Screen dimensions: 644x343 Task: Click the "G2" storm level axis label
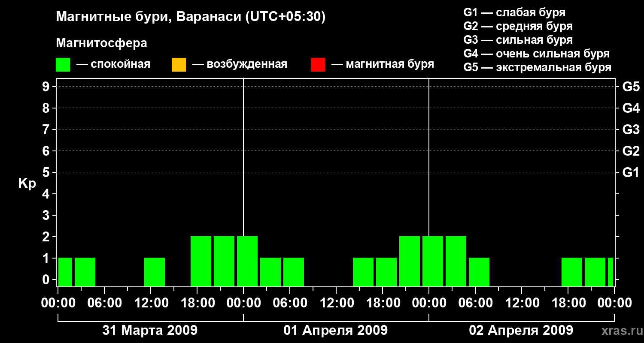click(631, 151)
